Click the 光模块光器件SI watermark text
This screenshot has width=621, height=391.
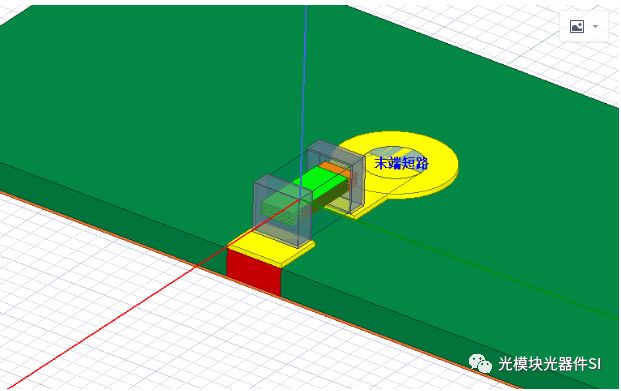tap(549, 363)
